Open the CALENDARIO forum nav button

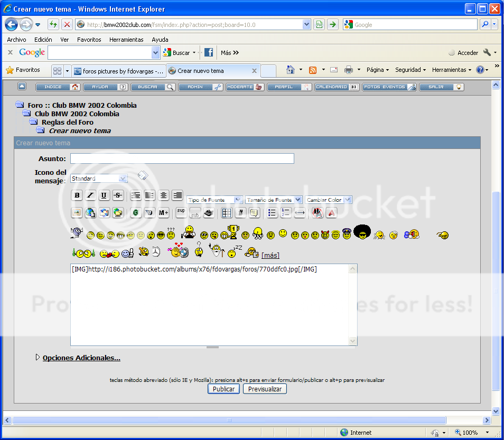tap(337, 87)
